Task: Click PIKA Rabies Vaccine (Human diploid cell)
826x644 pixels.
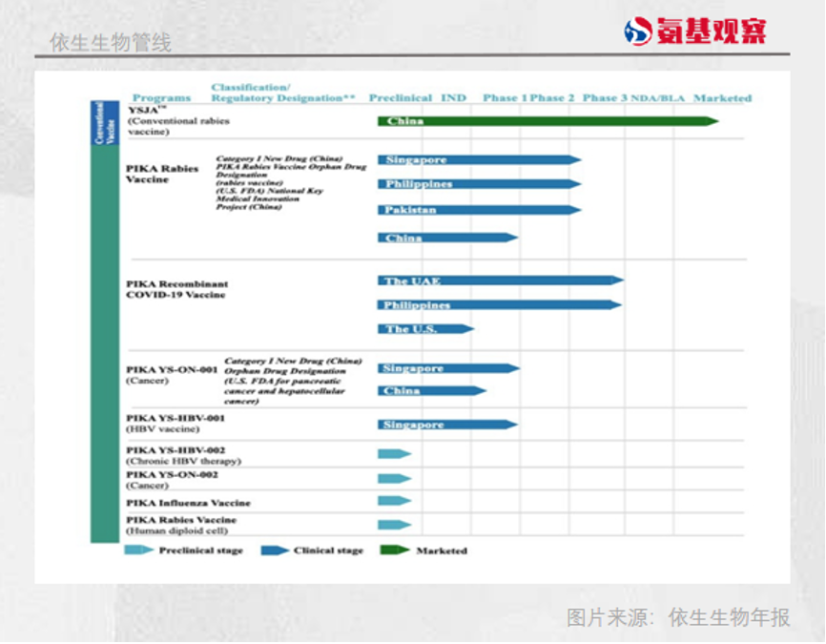Action: pos(181,525)
